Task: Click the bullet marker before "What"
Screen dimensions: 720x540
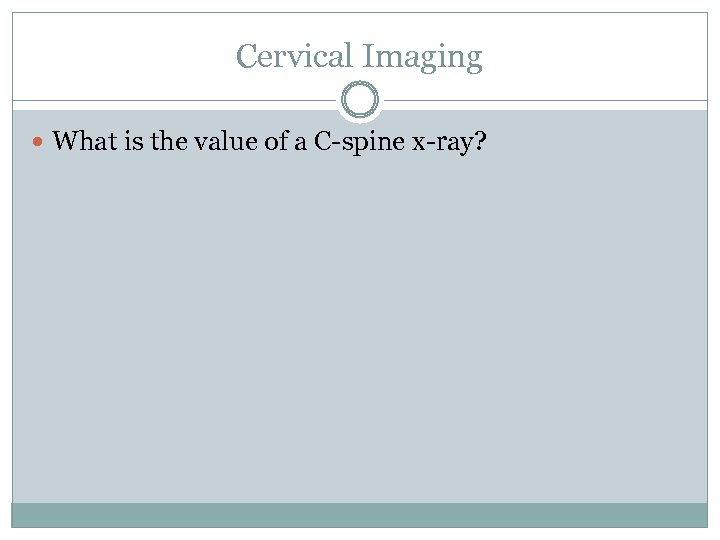Action: click(38, 141)
